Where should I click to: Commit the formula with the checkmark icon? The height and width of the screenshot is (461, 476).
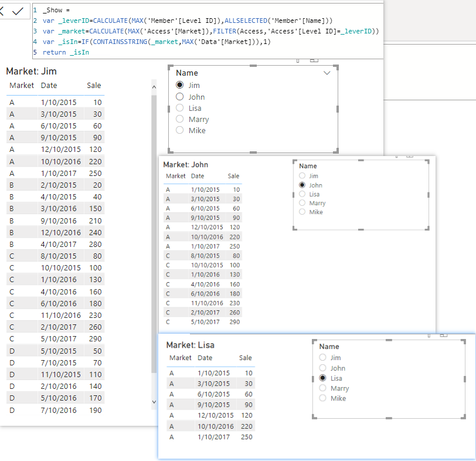click(x=18, y=12)
